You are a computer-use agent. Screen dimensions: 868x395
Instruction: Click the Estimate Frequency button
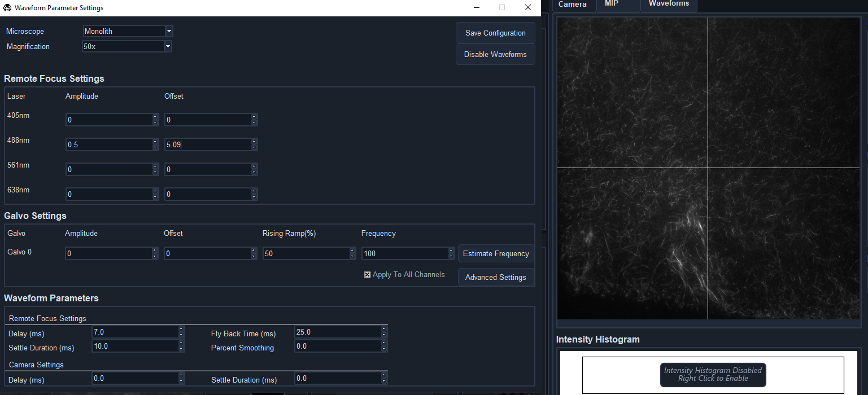pyautogui.click(x=496, y=253)
